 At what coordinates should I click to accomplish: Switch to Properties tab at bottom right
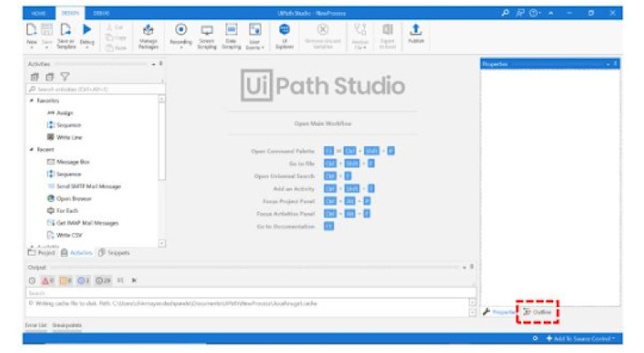(x=498, y=312)
